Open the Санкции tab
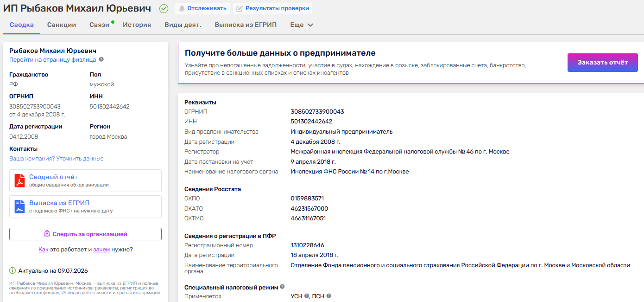This screenshot has width=644, height=302. tap(62, 25)
